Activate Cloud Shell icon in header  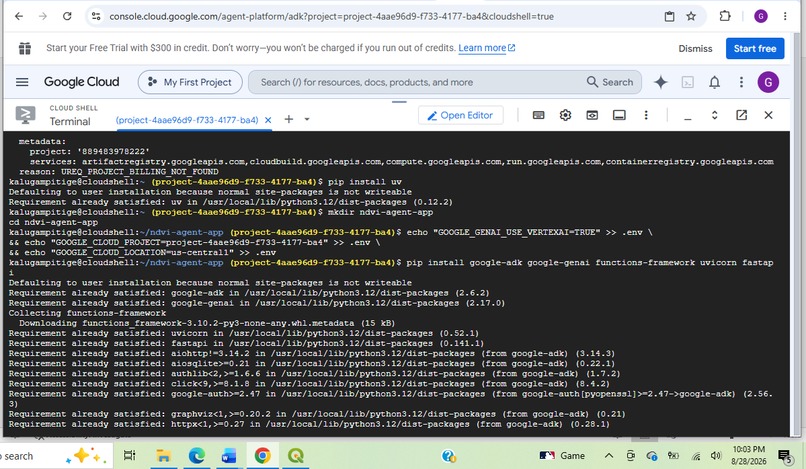point(688,82)
